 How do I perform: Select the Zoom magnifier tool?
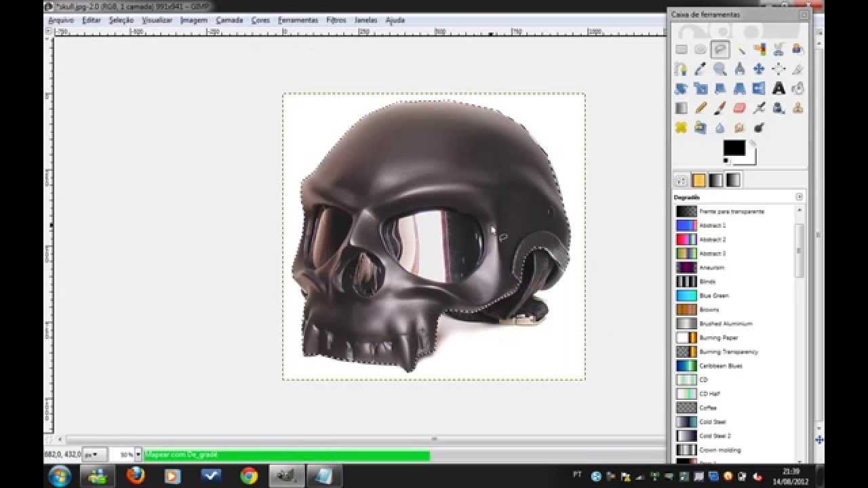[720, 69]
